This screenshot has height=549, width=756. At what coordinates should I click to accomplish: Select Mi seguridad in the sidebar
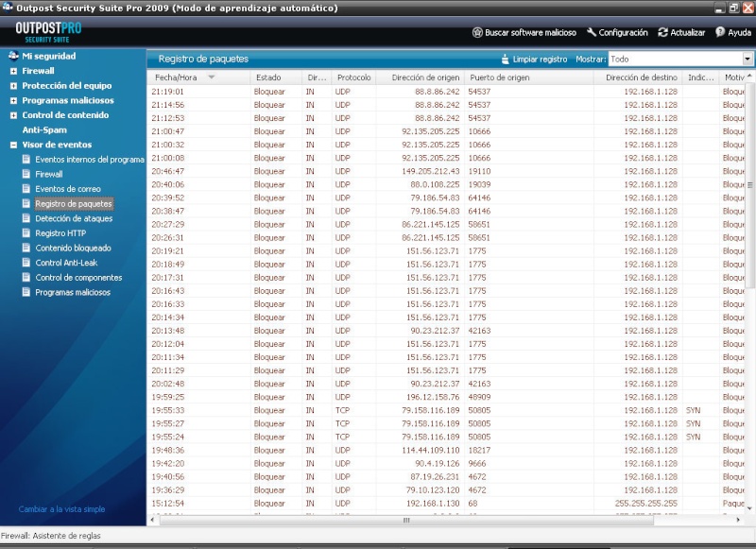click(49, 56)
